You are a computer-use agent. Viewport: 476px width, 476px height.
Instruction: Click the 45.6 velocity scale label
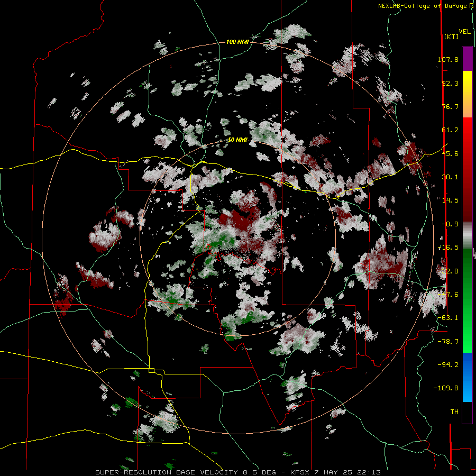point(450,153)
